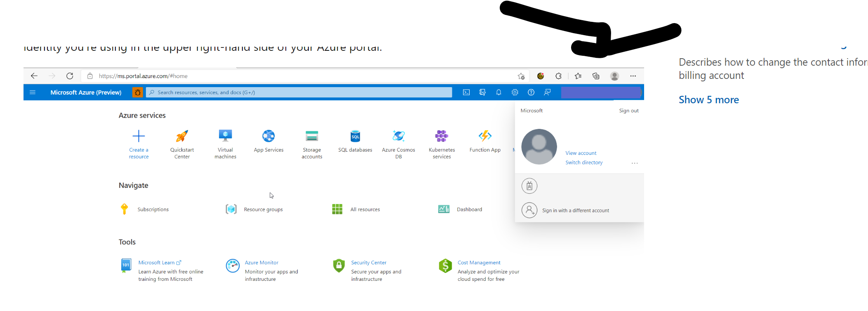This screenshot has height=311, width=868.
Task: Click the browser forward arrow
Action: click(x=52, y=76)
